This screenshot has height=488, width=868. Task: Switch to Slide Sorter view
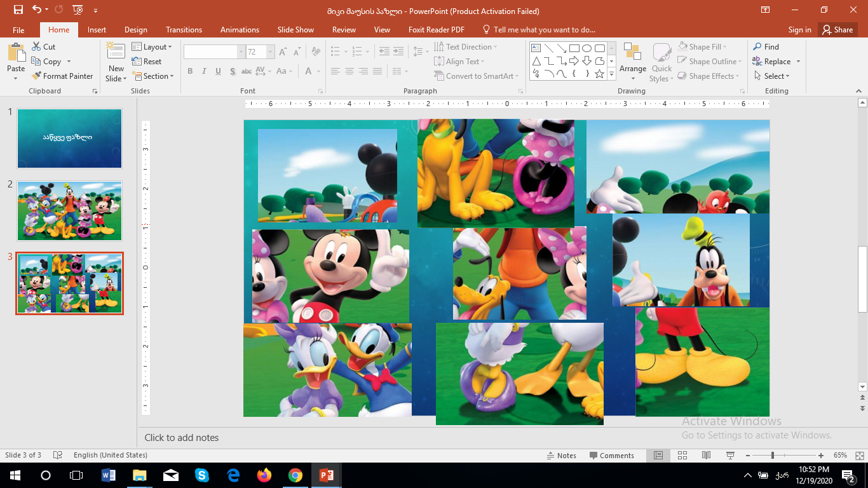coord(682,456)
